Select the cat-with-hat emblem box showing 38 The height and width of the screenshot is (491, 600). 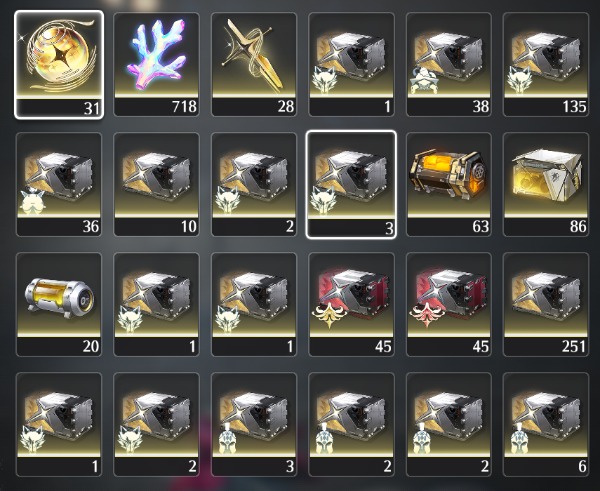pyautogui.click(x=449, y=65)
